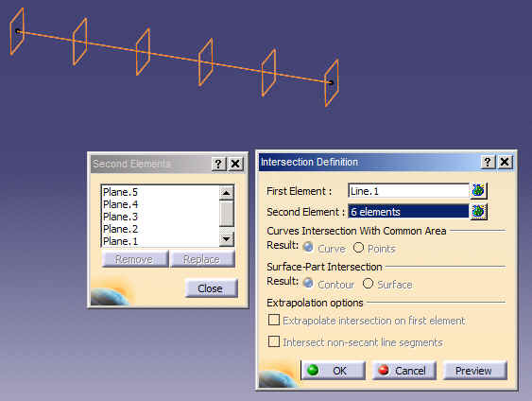
Task: Click scroll up arrow in planes list
Action: click(x=226, y=193)
